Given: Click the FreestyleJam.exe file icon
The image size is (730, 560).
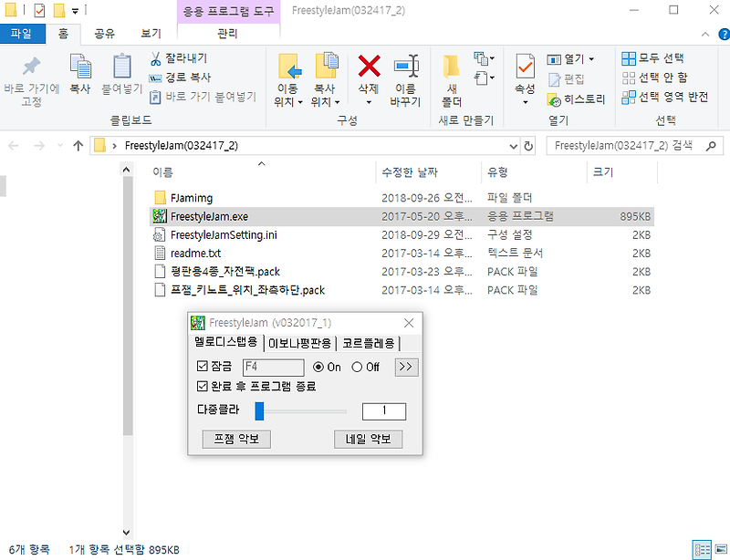Looking at the screenshot, I should (x=160, y=216).
